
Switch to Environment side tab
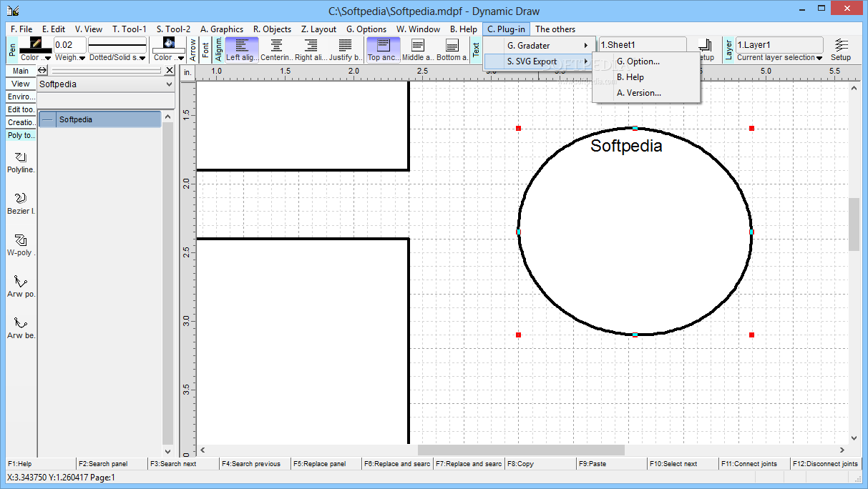coord(21,97)
